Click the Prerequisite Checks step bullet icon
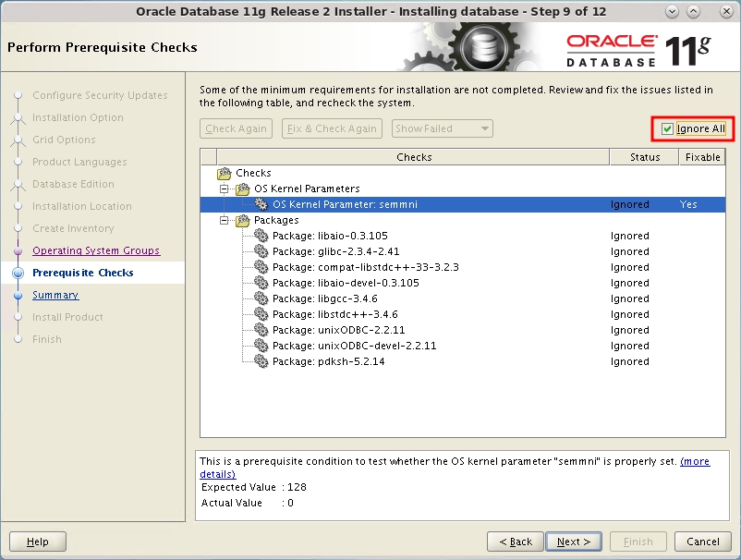The image size is (741, 560). click(18, 273)
